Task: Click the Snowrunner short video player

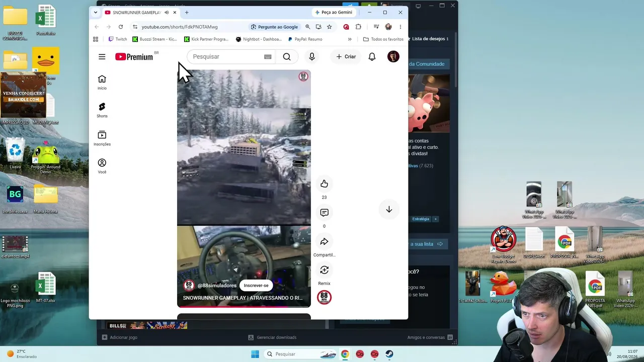Action: 244,189
